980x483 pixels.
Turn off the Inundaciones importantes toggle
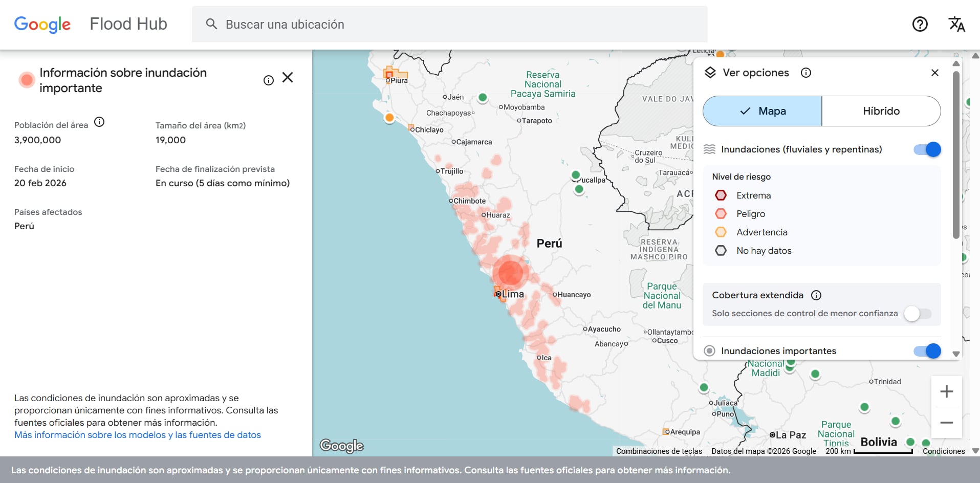tap(926, 351)
